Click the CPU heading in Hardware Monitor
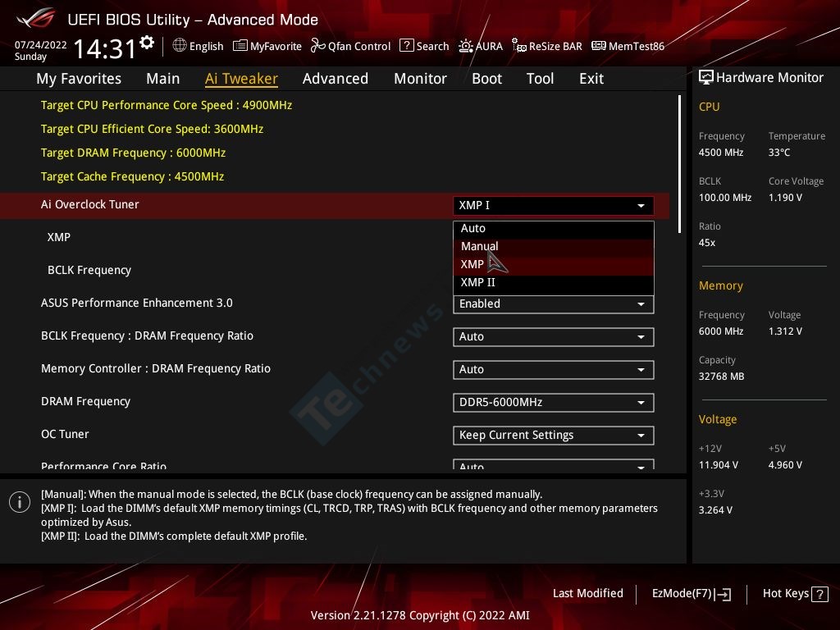 point(710,107)
